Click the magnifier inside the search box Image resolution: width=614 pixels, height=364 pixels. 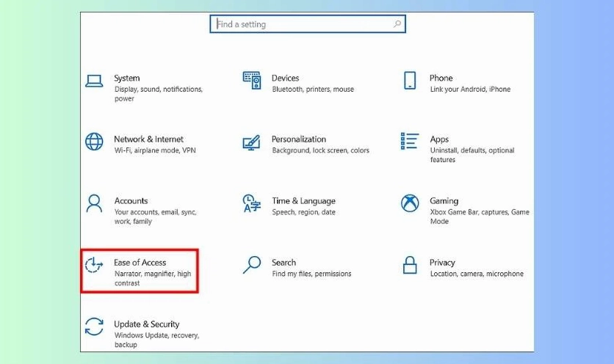tap(397, 24)
